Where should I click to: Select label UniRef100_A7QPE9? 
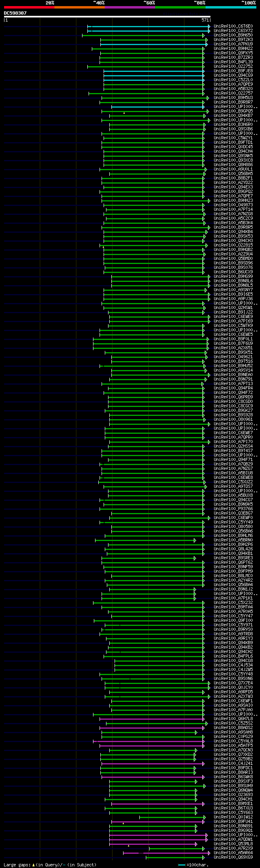[233, 84]
